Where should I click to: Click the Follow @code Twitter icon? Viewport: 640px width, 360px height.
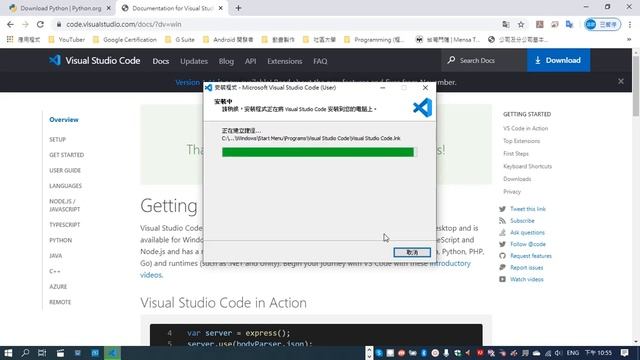click(x=502, y=244)
